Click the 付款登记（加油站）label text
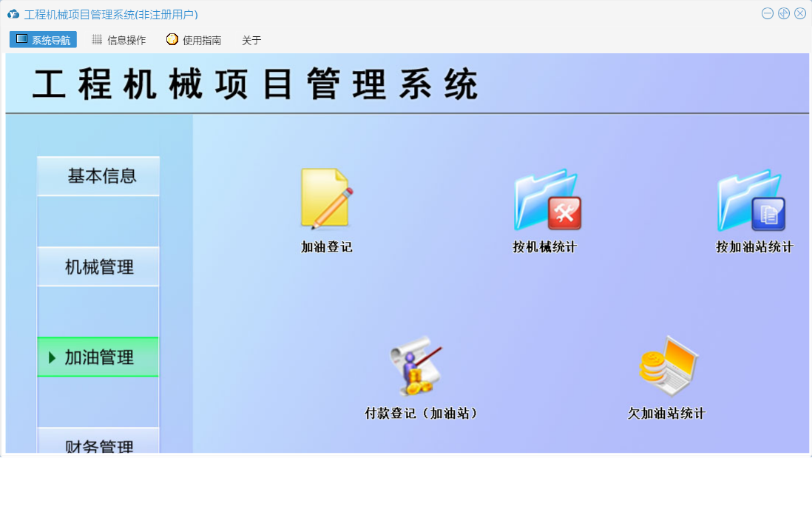 point(421,414)
